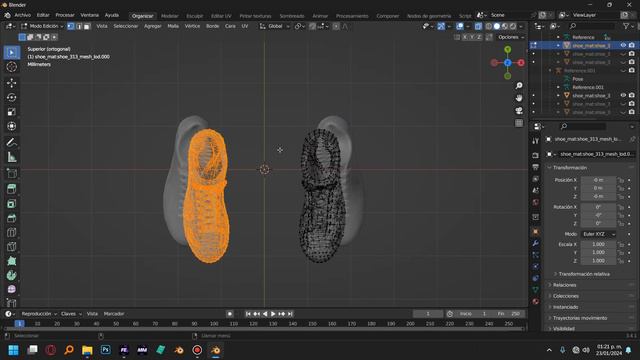Switch to wireframe viewport shading
Screen dimensions: 640x360
pos(489,26)
